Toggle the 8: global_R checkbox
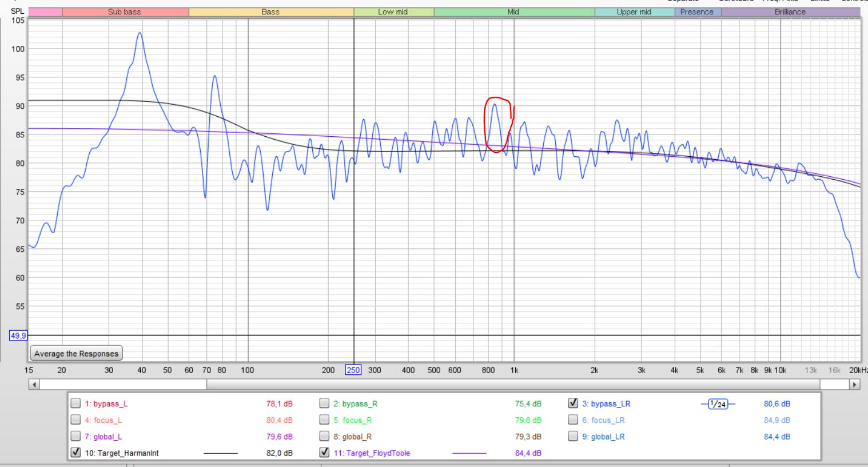This screenshot has width=868, height=467. (324, 436)
